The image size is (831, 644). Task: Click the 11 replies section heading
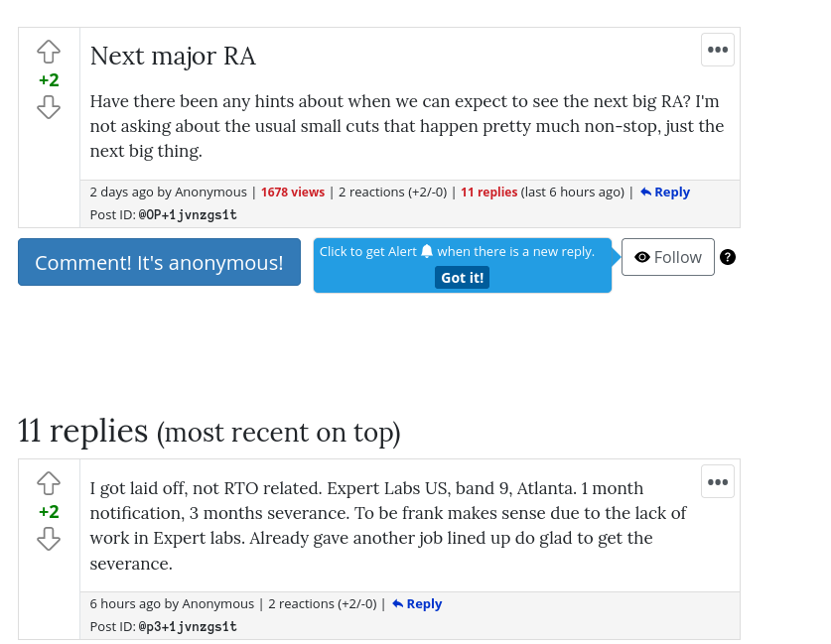pyautogui.click(x=208, y=431)
